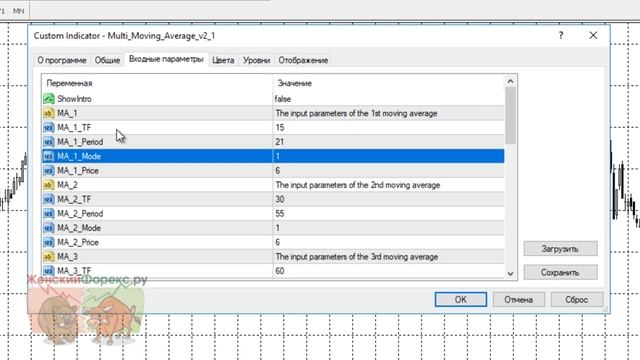Click the MA_2_Period integer type icon
The image size is (640, 360).
coord(49,213)
